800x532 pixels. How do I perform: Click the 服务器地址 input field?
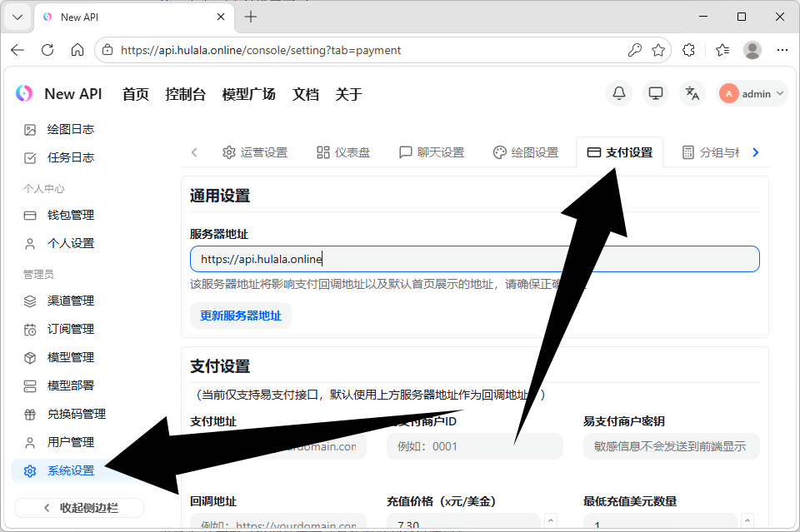point(474,259)
